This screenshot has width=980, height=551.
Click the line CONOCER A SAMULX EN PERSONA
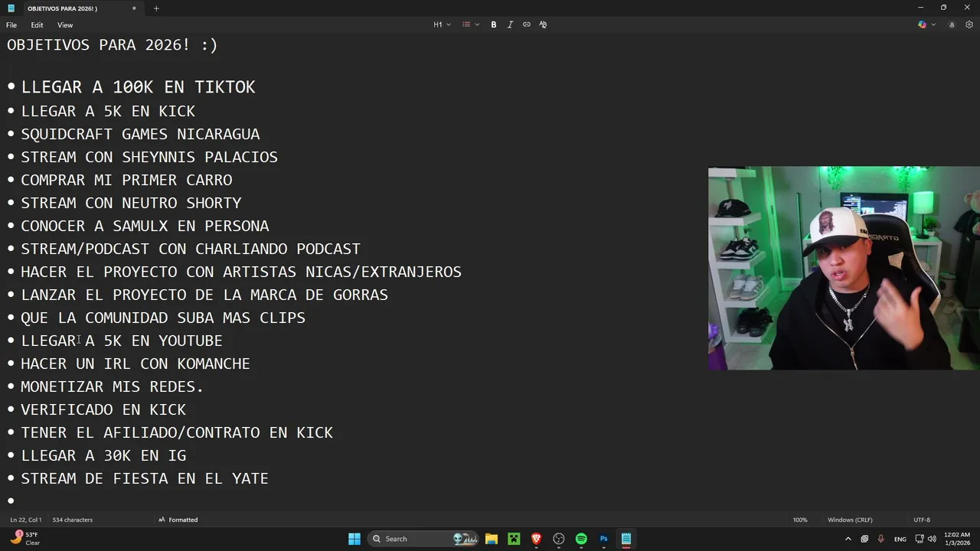point(145,226)
